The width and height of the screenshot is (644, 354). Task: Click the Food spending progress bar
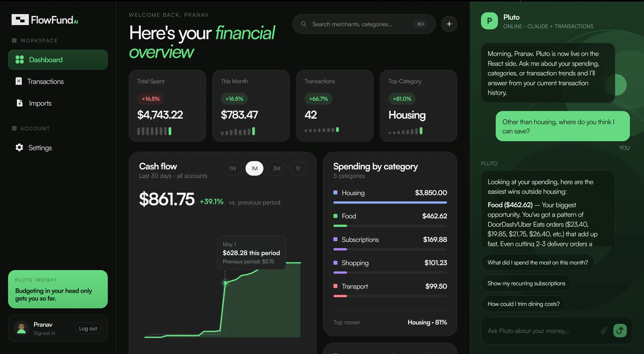[390, 226]
